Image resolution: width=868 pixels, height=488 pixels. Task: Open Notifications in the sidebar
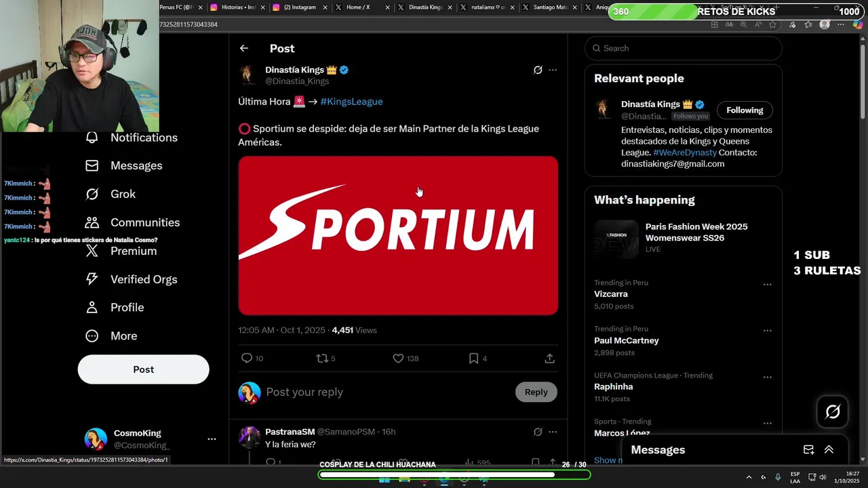(x=131, y=138)
